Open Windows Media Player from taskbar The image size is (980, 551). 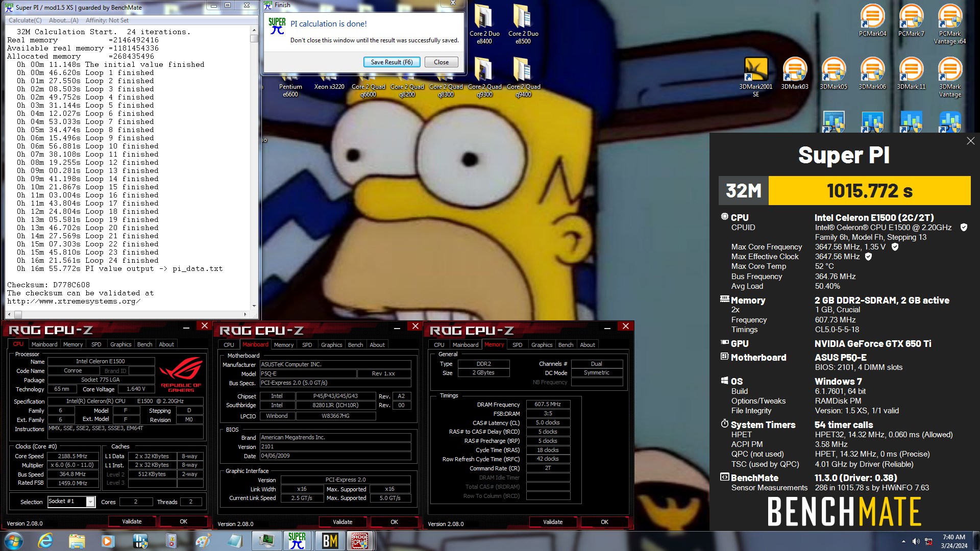coord(108,541)
